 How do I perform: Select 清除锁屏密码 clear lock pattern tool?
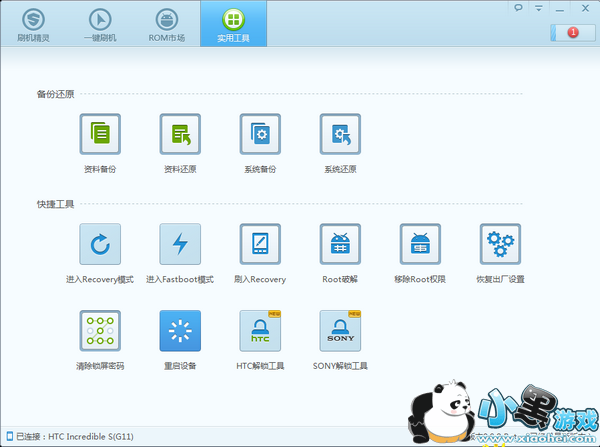(x=100, y=331)
